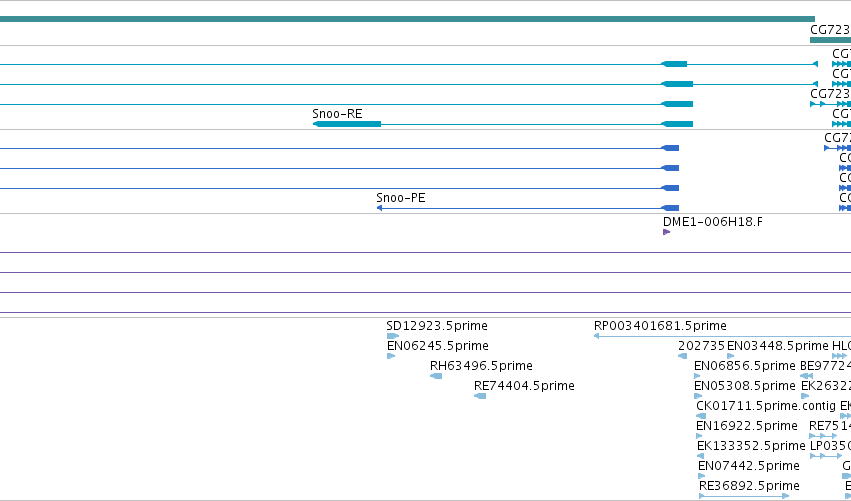Click the arrow glyph beneath EN06245.5prime
Viewport: 851px width, 501px height.
point(391,356)
